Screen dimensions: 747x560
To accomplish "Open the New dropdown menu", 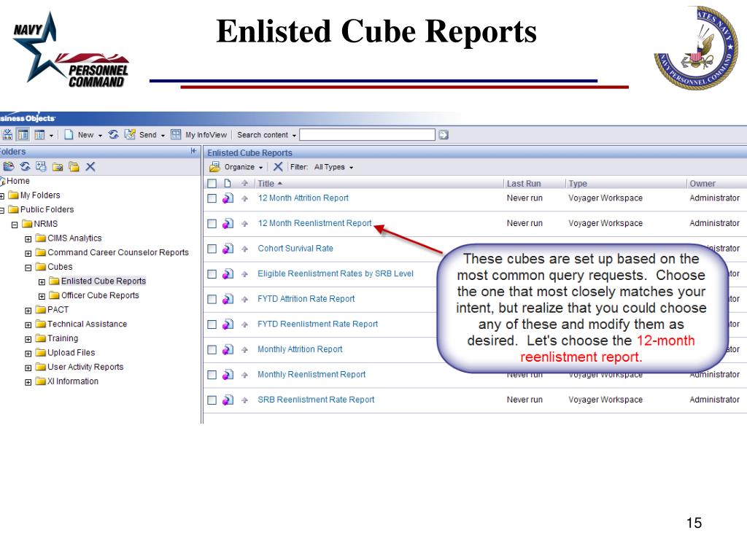I will [x=100, y=135].
